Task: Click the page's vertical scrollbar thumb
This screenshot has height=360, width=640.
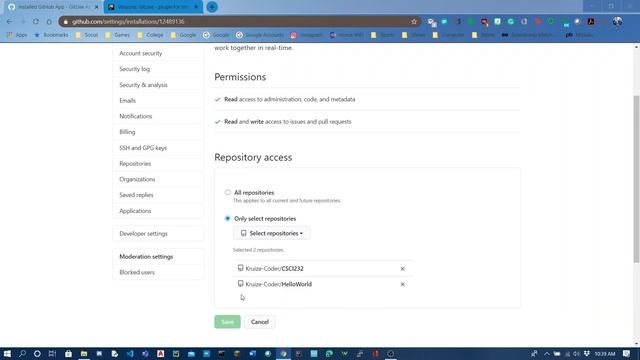Action: (636, 179)
